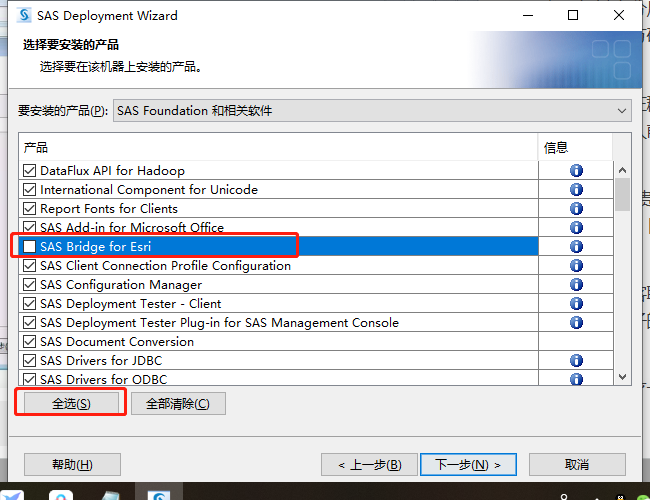Uncheck SAS Document Conversion

coord(29,342)
